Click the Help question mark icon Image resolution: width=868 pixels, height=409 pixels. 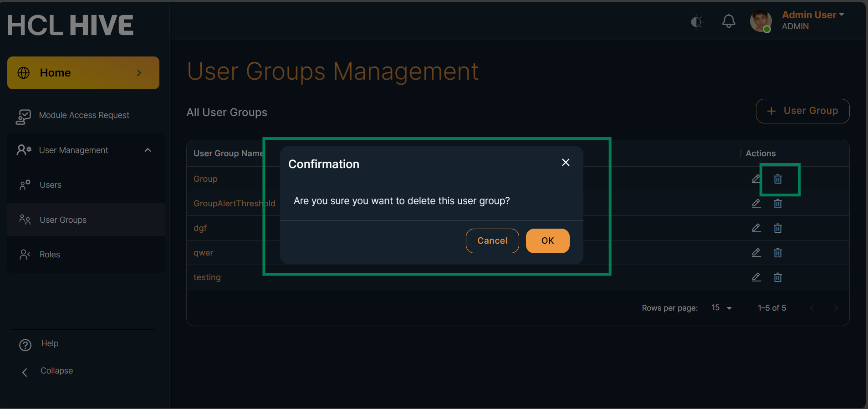26,345
